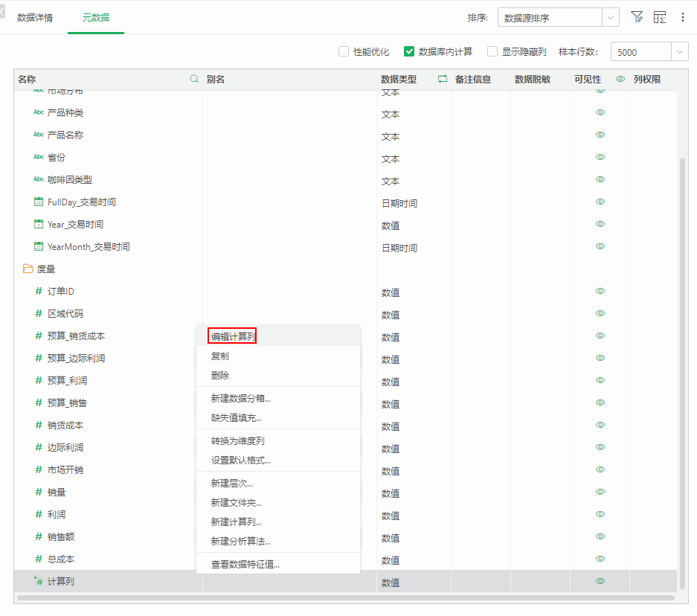
Task: Enable the 性能优化 checkbox
Action: (x=344, y=52)
